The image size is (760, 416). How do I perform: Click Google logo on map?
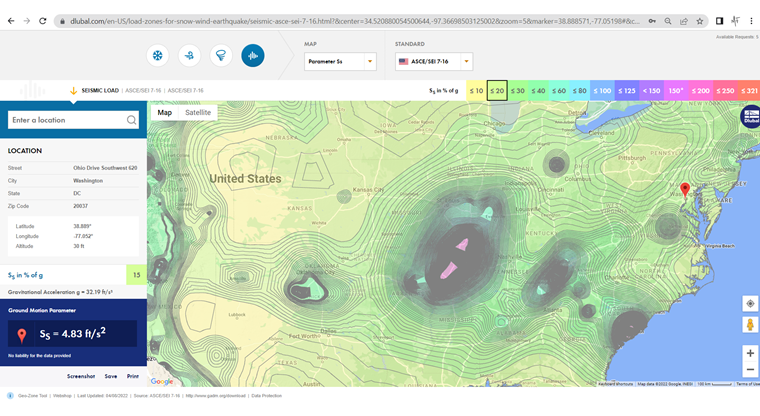(161, 382)
